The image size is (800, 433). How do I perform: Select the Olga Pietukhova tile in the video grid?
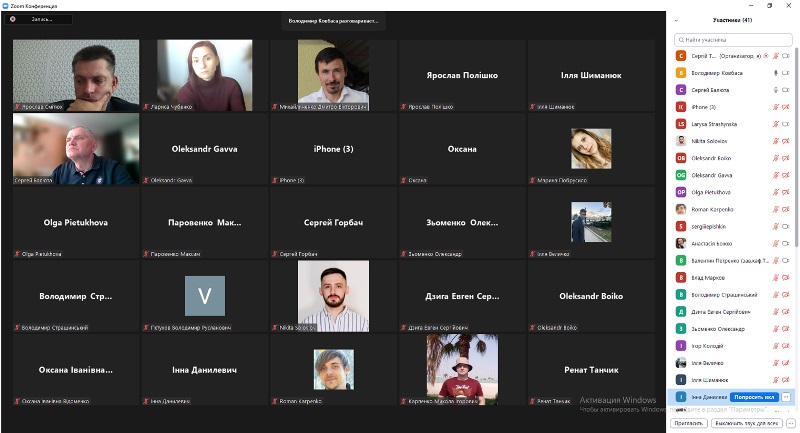coord(76,222)
